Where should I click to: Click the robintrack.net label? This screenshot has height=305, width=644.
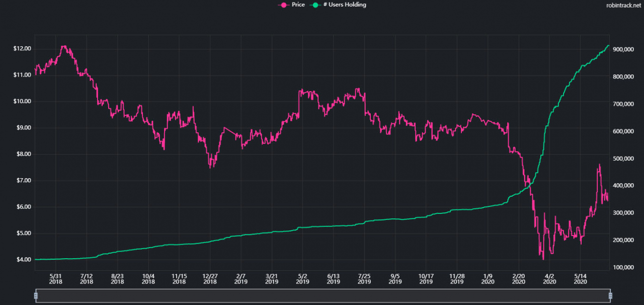point(624,5)
